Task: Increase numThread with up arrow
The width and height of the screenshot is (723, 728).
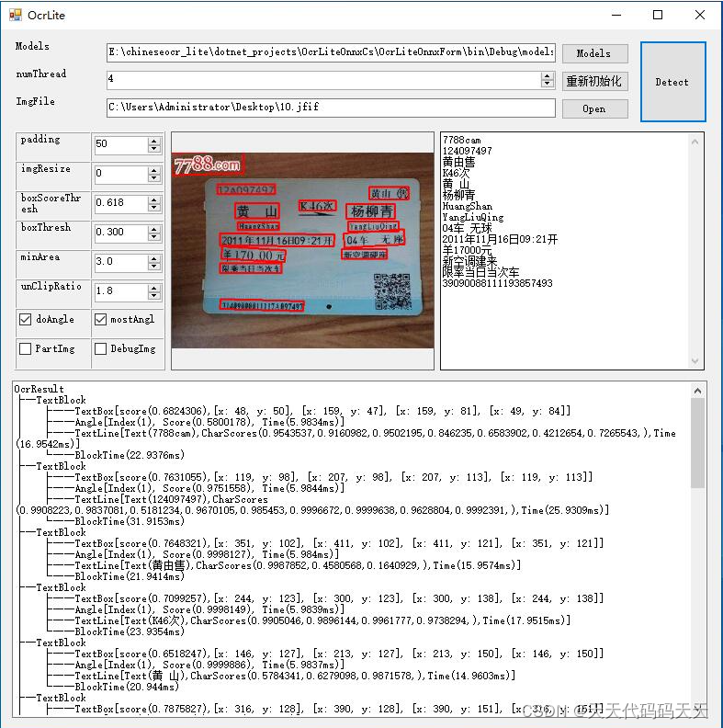Action: coord(548,75)
